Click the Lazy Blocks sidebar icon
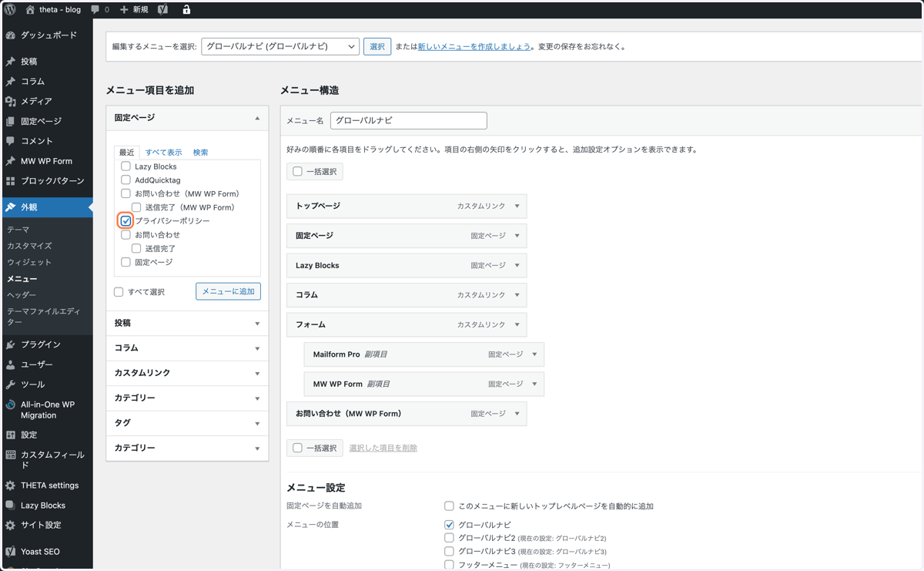The height and width of the screenshot is (571, 924). coord(10,506)
